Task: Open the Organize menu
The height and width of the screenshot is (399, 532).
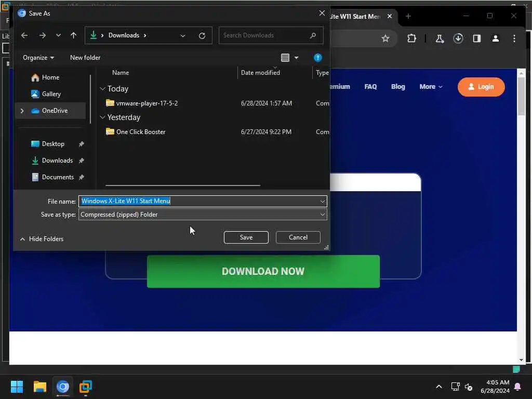Action: pos(38,58)
